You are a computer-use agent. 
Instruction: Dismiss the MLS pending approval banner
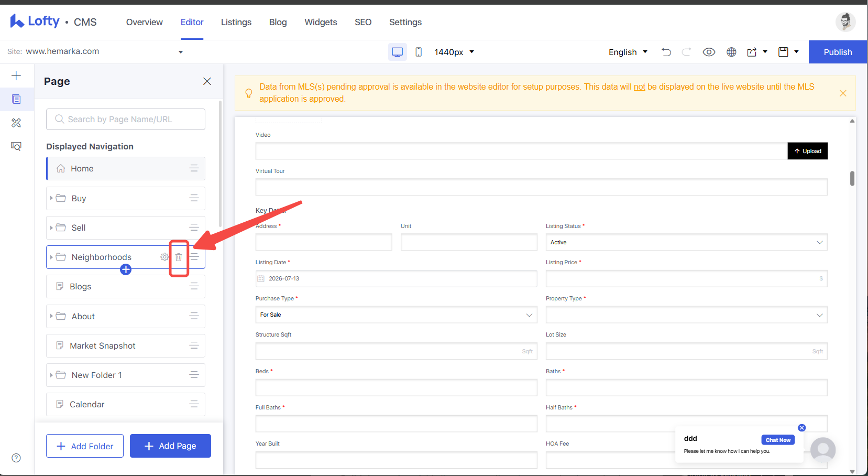[x=843, y=93]
